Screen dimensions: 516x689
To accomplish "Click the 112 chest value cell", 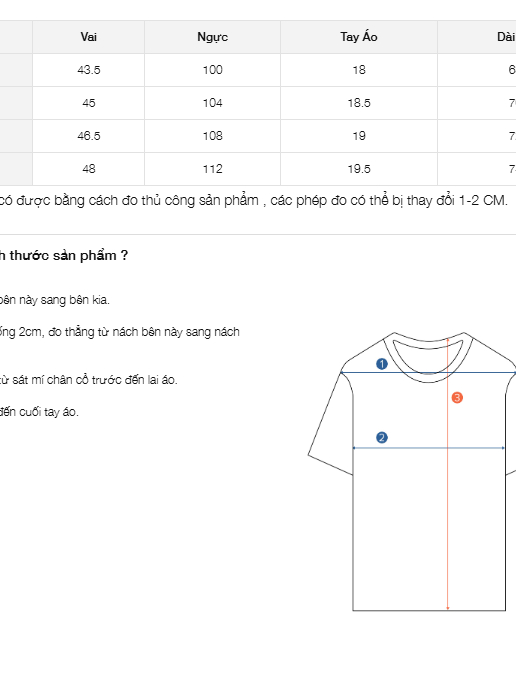I will [x=212, y=169].
